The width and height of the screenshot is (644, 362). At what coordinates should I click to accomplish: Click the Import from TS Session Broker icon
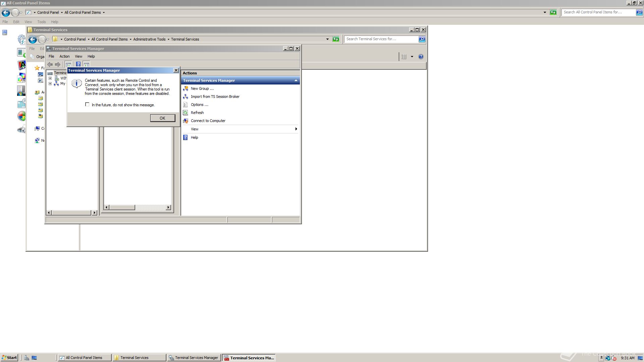[185, 97]
